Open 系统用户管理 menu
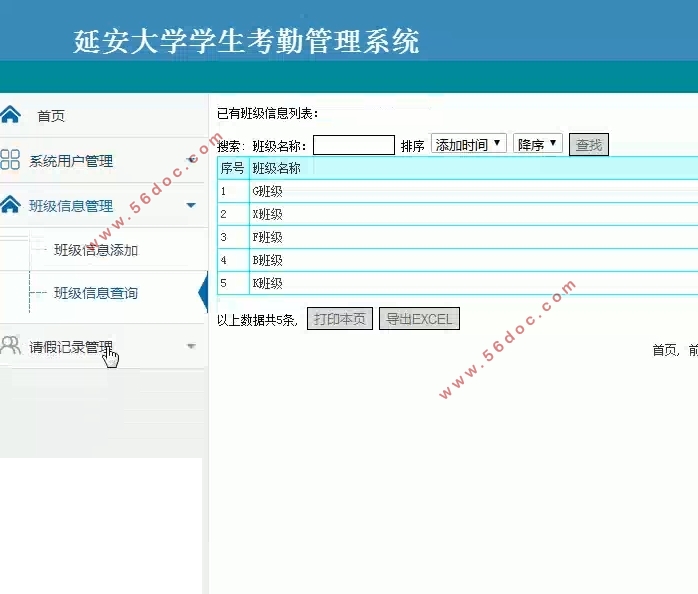The height and width of the screenshot is (594, 698). point(71,161)
